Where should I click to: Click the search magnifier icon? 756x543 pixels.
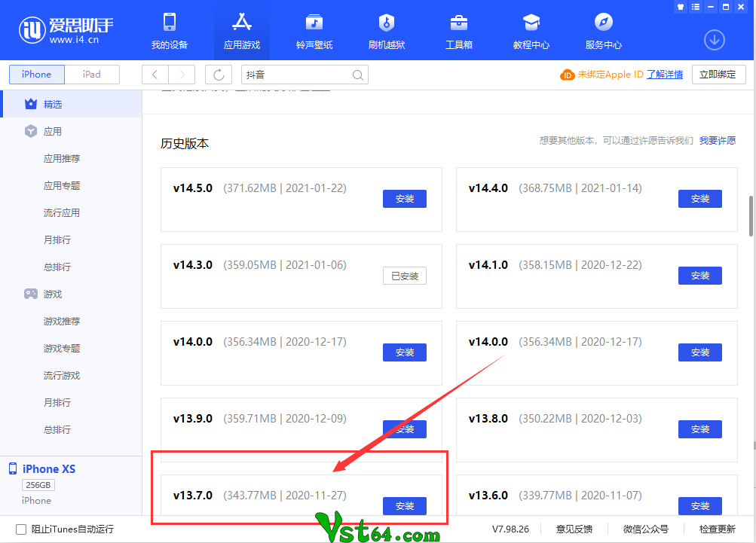pos(357,75)
